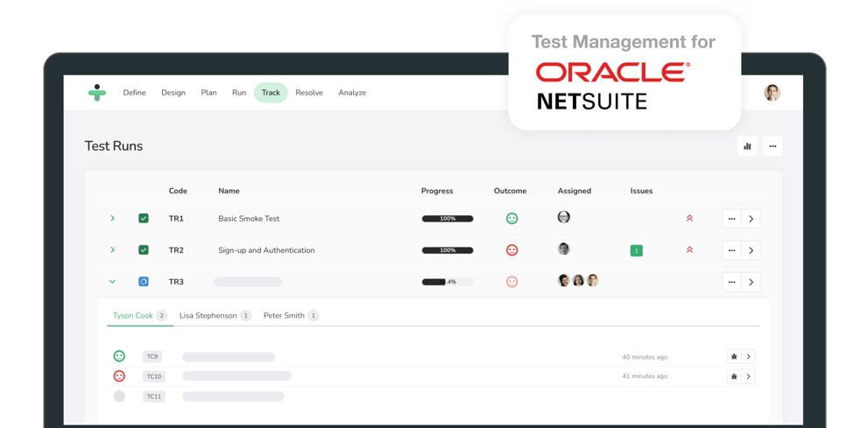The height and width of the screenshot is (428, 868).
Task: Click the Sign-up and Authentication name
Action: (266, 250)
